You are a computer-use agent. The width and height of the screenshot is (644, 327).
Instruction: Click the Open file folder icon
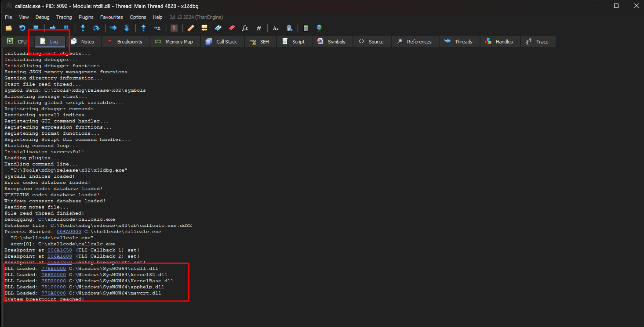(9, 28)
